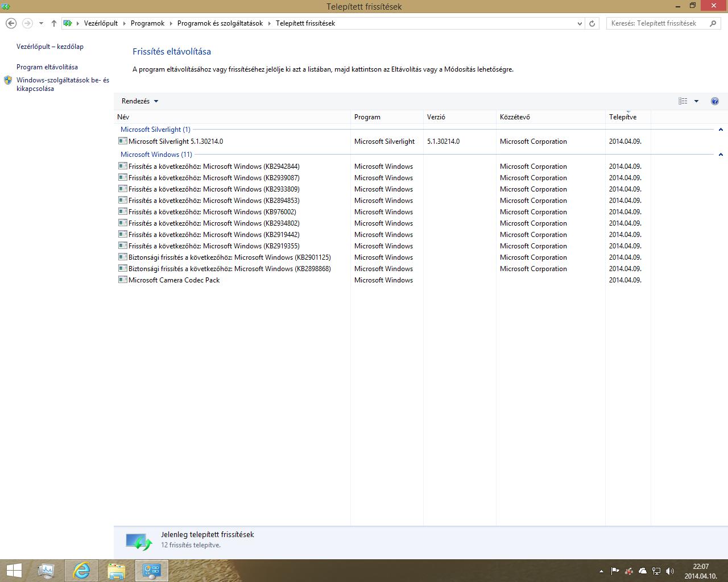This screenshot has height=582, width=728.
Task: Sort by Program column header
Action: (x=387, y=117)
